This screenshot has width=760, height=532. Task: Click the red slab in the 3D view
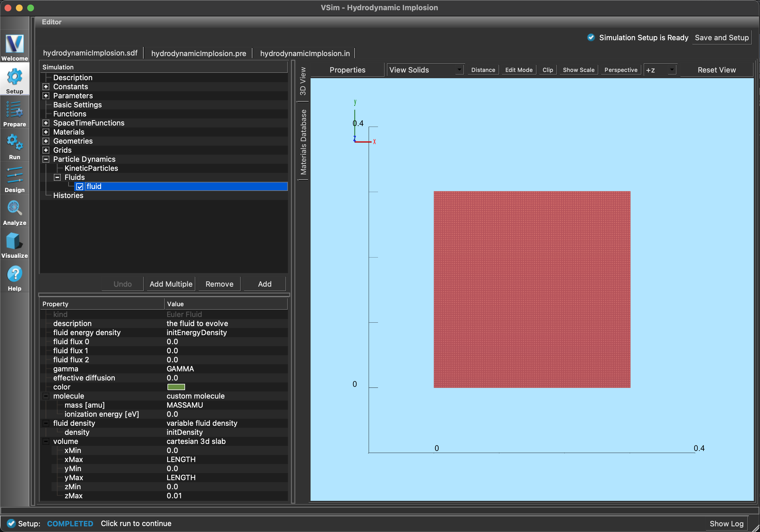coord(532,290)
